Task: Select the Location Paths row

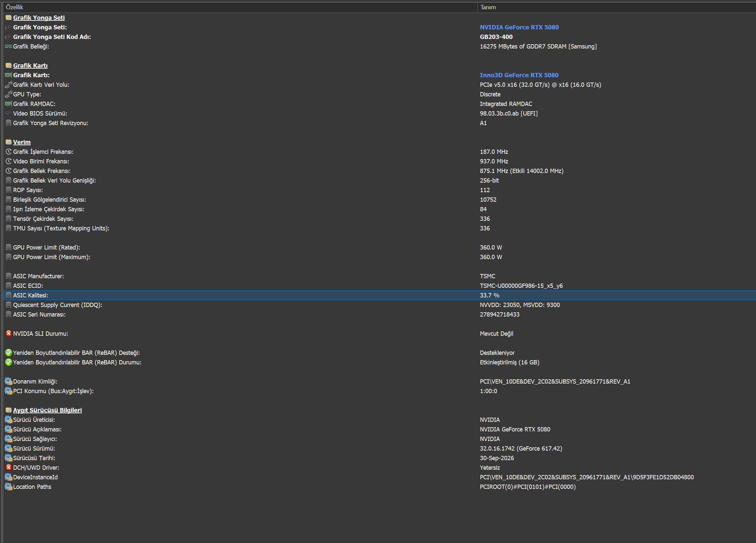Action: (x=379, y=487)
